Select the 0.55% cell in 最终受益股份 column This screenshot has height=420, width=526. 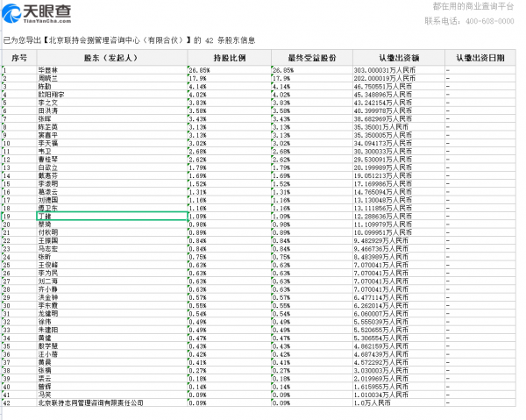(x=311, y=306)
